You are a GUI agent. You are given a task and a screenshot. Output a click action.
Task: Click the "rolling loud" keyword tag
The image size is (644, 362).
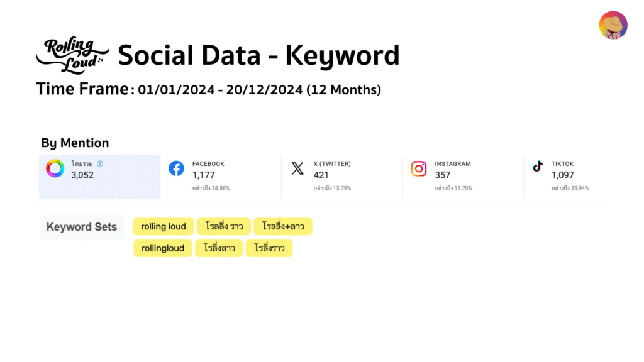[164, 226]
